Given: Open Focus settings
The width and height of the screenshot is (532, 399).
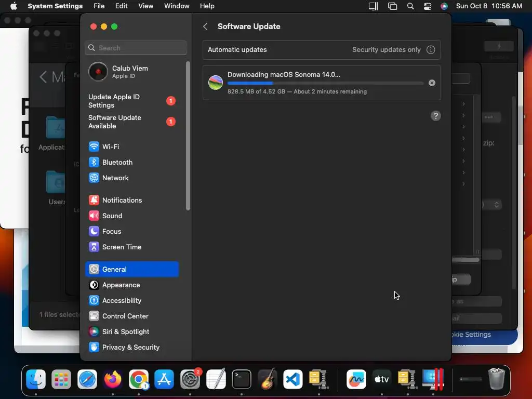Looking at the screenshot, I should [x=131, y=231].
